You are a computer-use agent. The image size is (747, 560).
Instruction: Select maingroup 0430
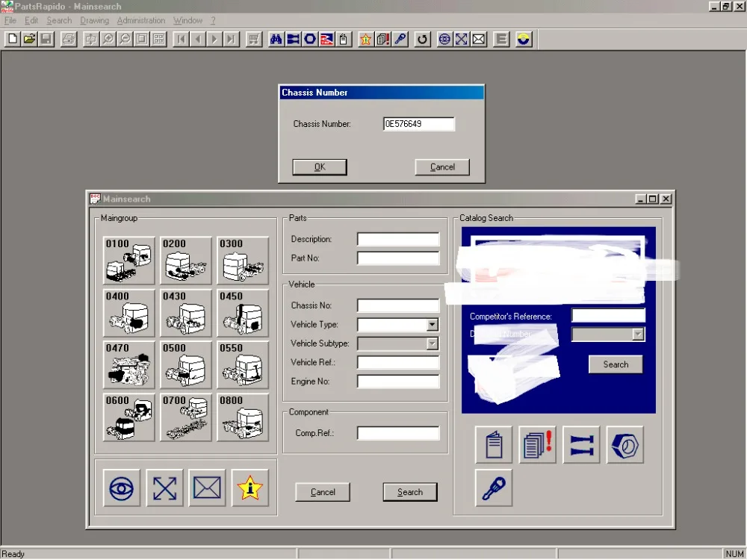click(x=186, y=313)
